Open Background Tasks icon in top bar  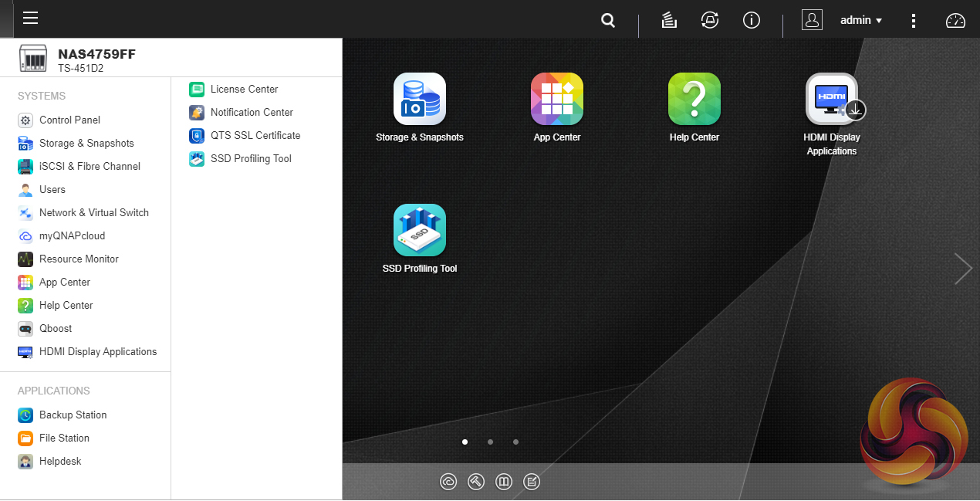669,21
